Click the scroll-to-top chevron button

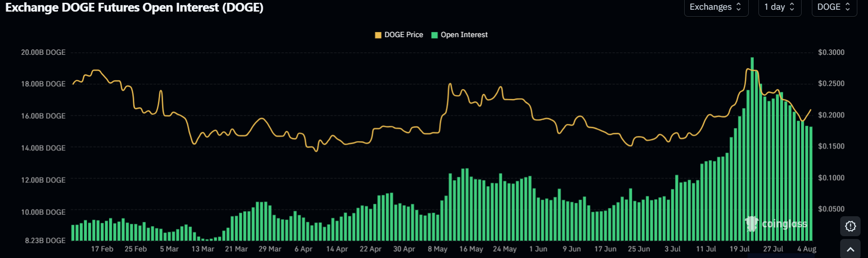pos(850,249)
